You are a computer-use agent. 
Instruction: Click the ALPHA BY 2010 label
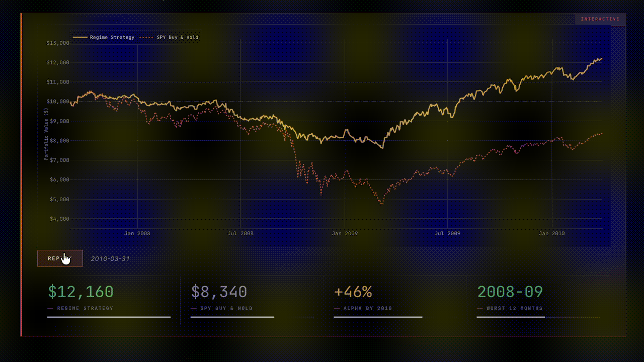tap(367, 308)
